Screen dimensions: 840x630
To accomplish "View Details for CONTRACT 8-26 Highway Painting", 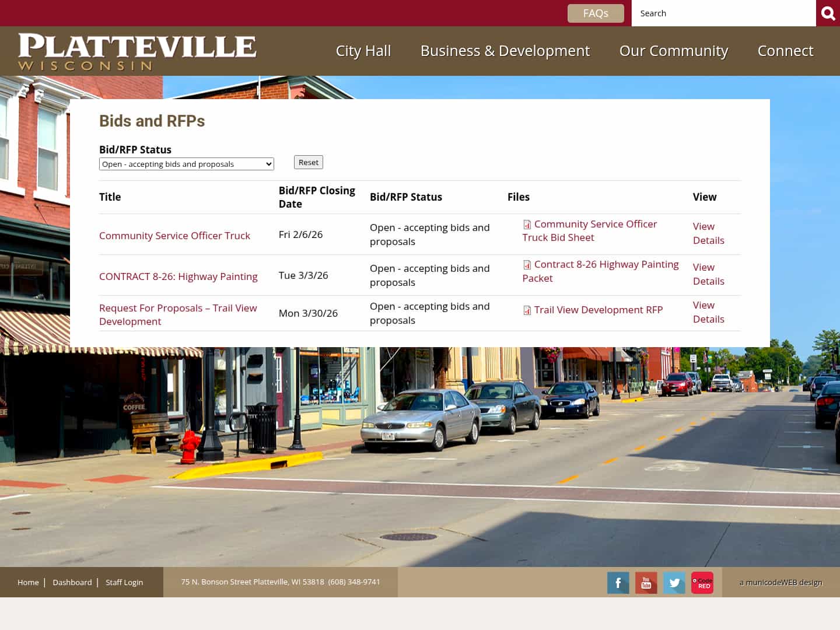I will pos(708,274).
